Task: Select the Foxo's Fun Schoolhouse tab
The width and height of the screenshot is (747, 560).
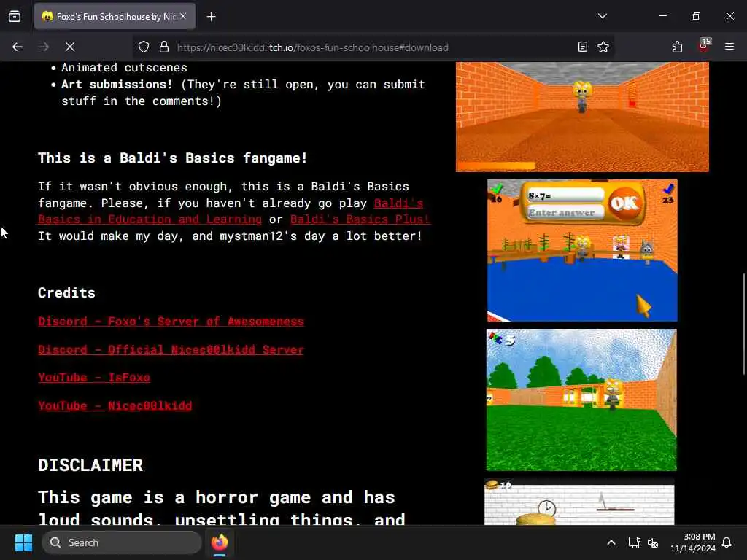Action: pos(115,17)
